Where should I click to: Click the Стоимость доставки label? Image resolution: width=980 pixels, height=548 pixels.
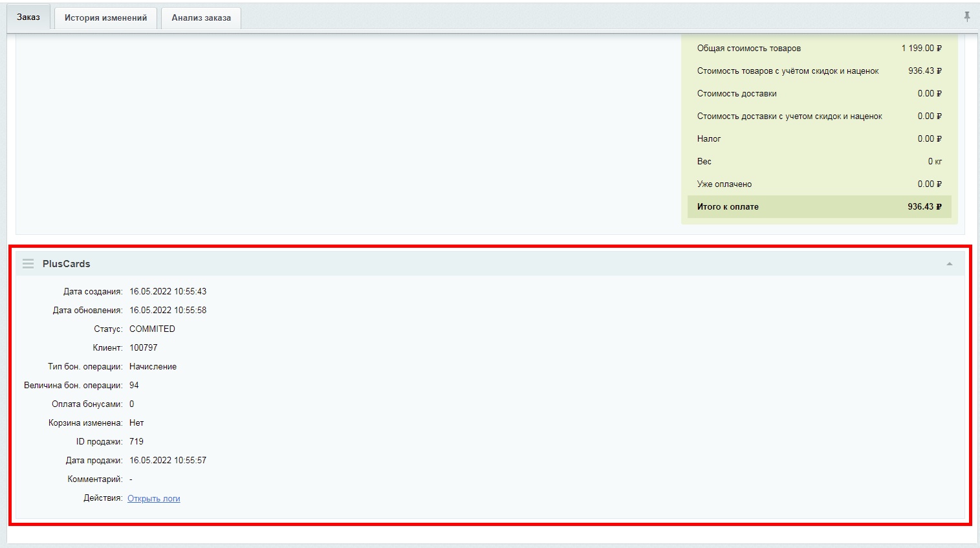click(737, 94)
